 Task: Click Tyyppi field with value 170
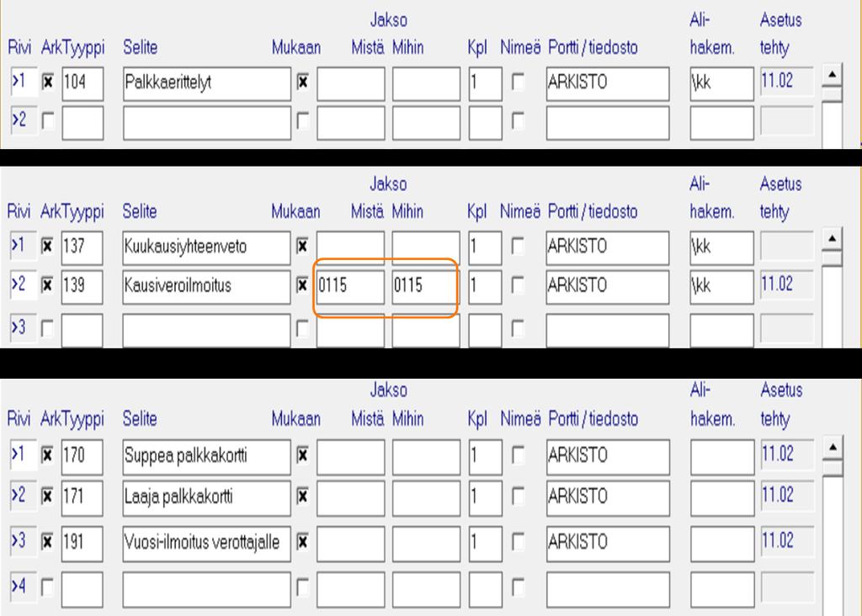pyautogui.click(x=82, y=456)
